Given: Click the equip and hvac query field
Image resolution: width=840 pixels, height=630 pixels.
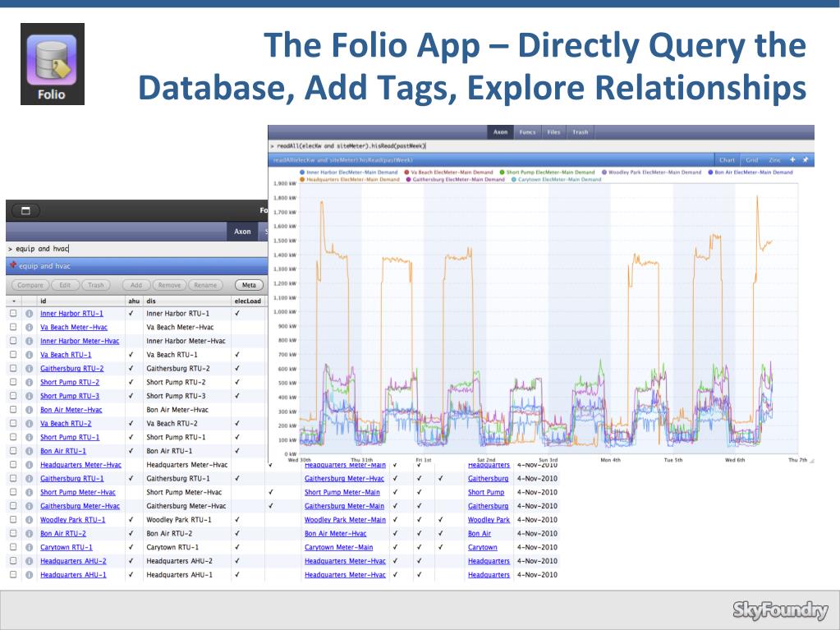Looking at the screenshot, I should pos(136,249).
